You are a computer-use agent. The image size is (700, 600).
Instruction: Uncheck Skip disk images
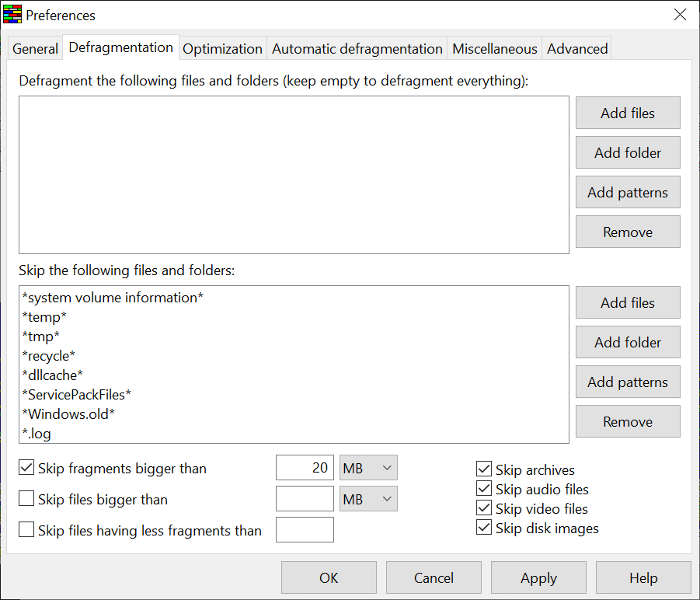tap(484, 528)
